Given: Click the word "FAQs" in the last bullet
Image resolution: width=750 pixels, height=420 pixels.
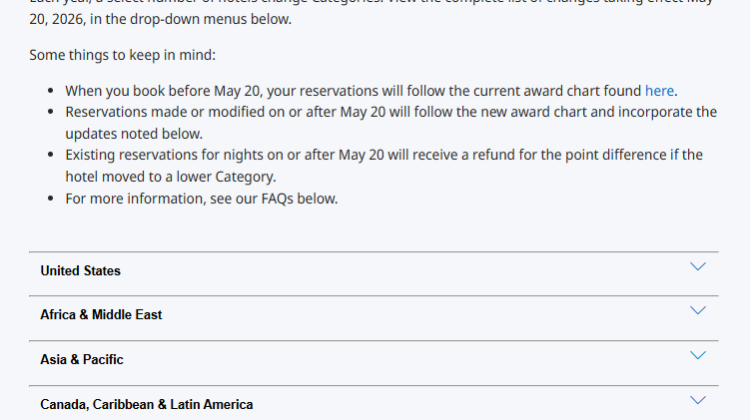Looking at the screenshot, I should coord(275,198).
